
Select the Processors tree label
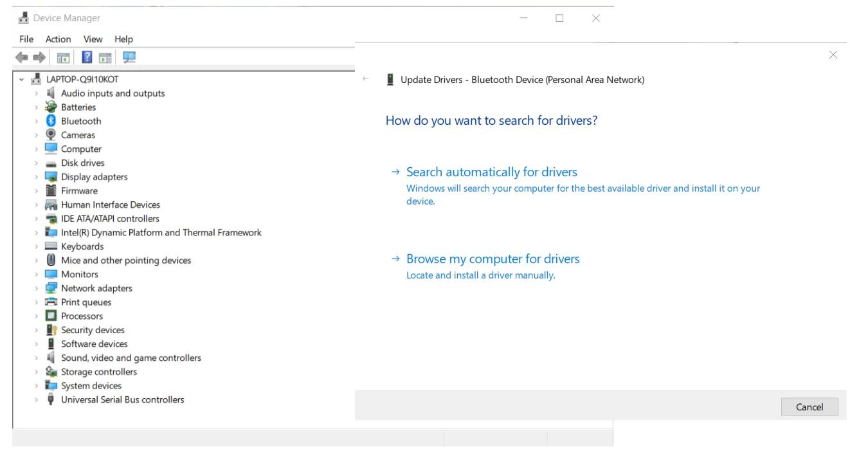pos(82,316)
